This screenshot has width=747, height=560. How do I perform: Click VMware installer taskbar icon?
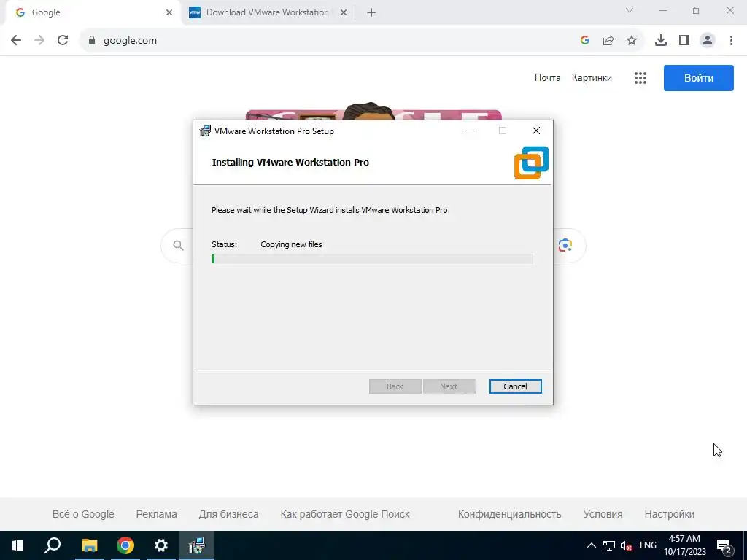tap(196, 545)
